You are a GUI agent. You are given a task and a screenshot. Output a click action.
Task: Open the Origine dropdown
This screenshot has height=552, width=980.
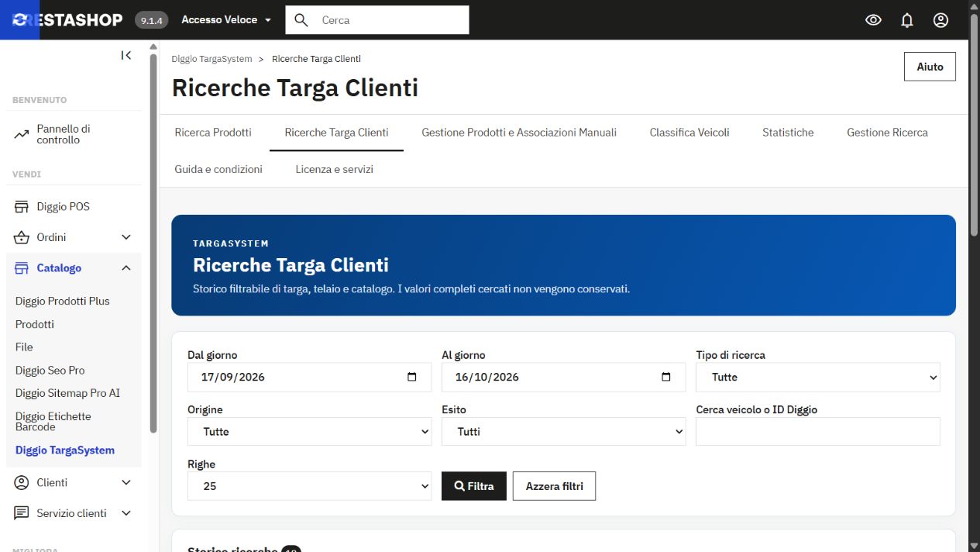coord(310,432)
